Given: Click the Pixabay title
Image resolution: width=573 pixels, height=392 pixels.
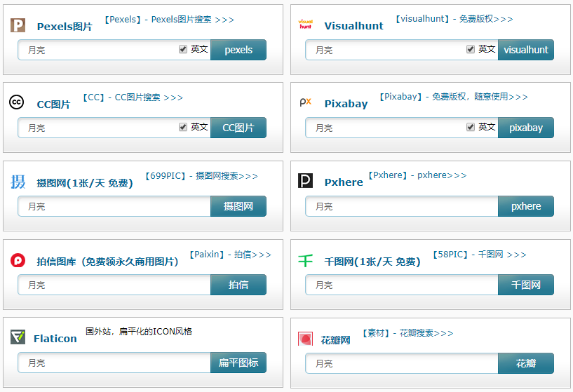Looking at the screenshot, I should click(x=346, y=104).
